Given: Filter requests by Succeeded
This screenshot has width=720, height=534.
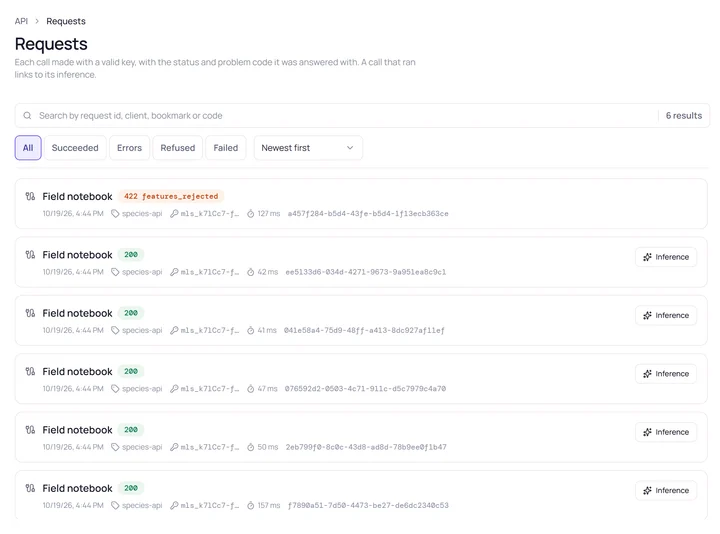Looking at the screenshot, I should [75, 148].
